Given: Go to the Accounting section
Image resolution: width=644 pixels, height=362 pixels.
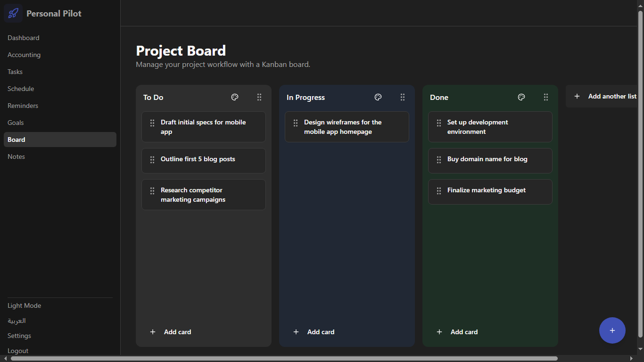Looking at the screenshot, I should 24,55.
